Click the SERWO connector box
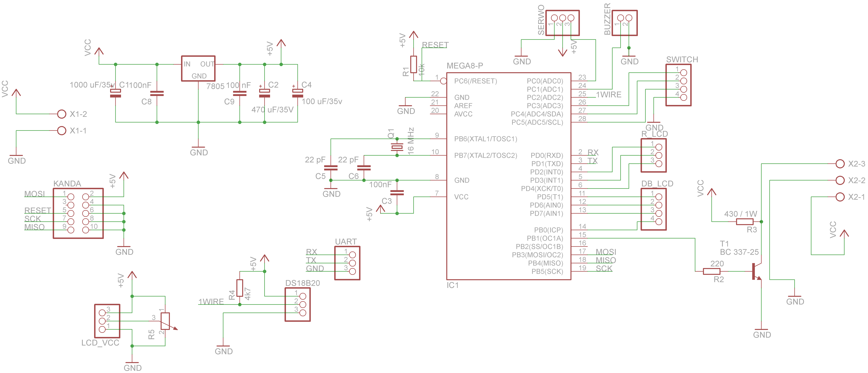 pyautogui.click(x=562, y=23)
